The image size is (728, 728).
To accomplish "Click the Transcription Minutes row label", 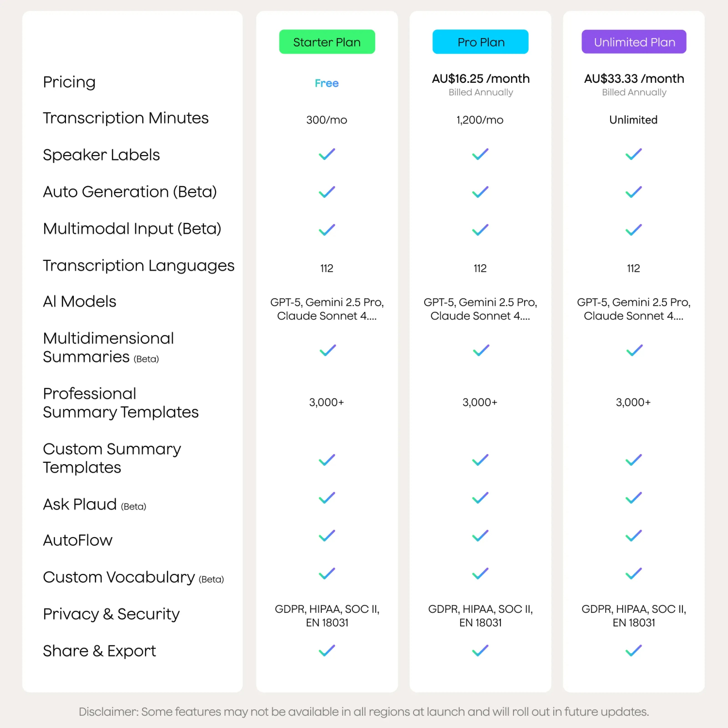I will 126,118.
